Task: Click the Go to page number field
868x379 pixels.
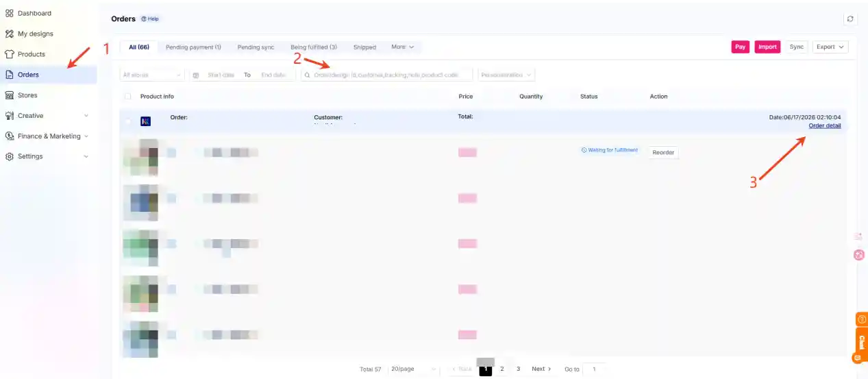Action: pyautogui.click(x=594, y=369)
